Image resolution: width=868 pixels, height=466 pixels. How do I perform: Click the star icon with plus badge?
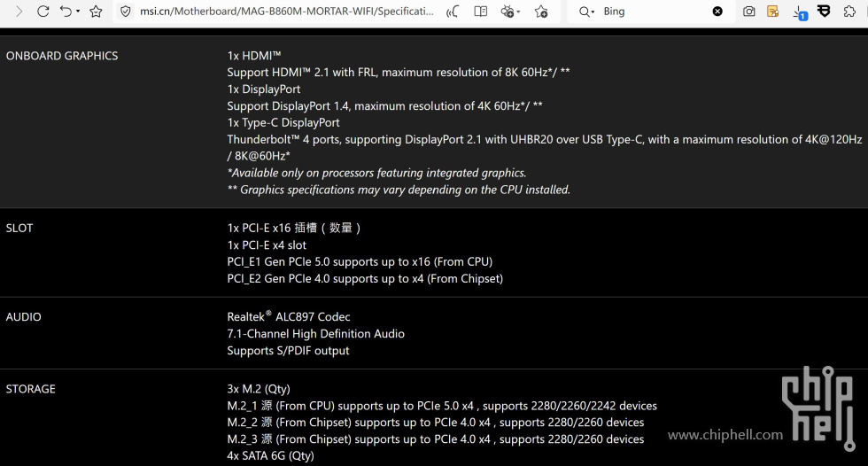click(541, 12)
